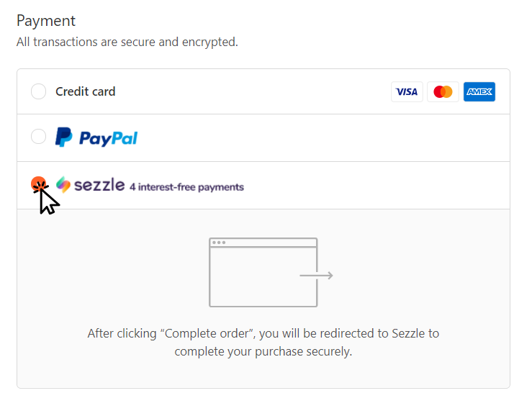Viewport: 532px width, 398px height.
Task: Click the "Credit card" label text
Action: (x=85, y=91)
